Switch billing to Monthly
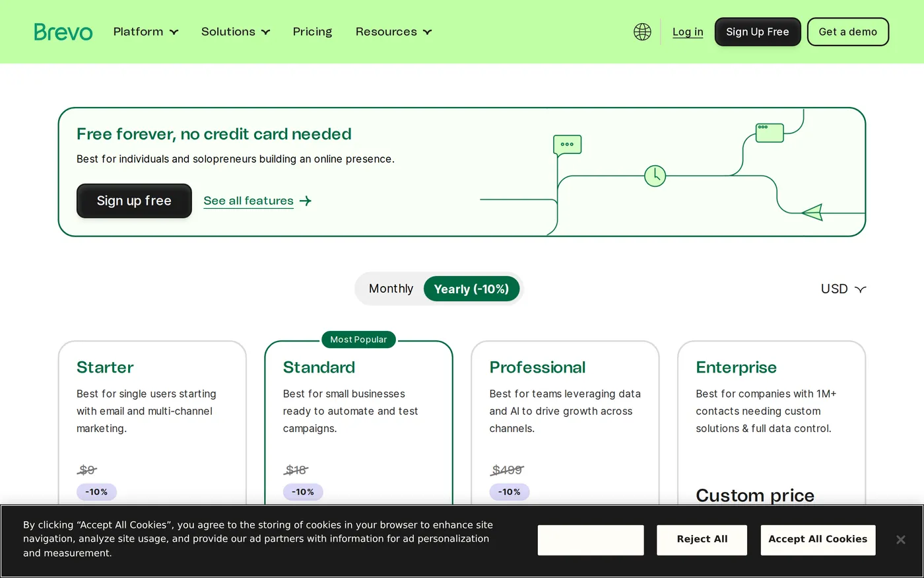 pos(391,289)
